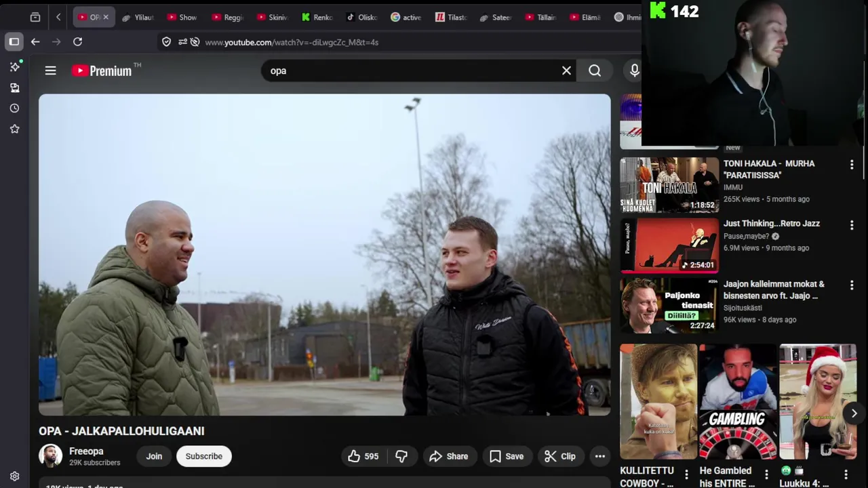This screenshot has height=488, width=868.
Task: Close the active OPA tab
Action: (105, 17)
